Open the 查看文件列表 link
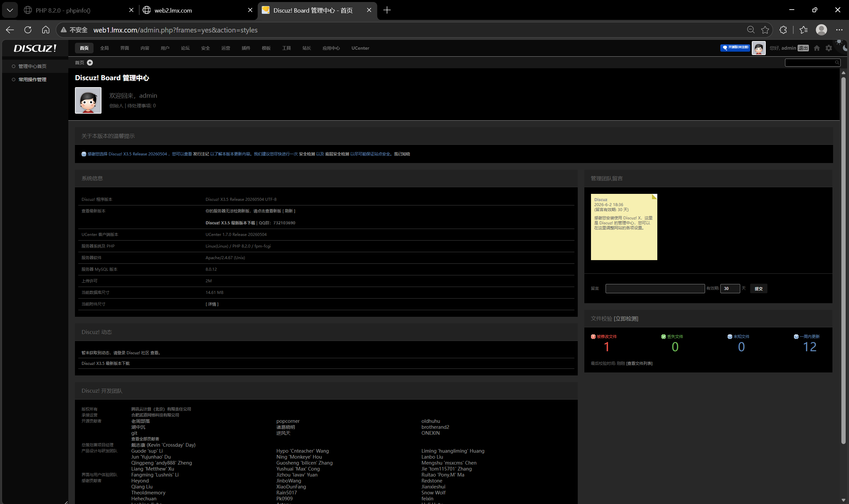The width and height of the screenshot is (849, 504). pos(639,364)
